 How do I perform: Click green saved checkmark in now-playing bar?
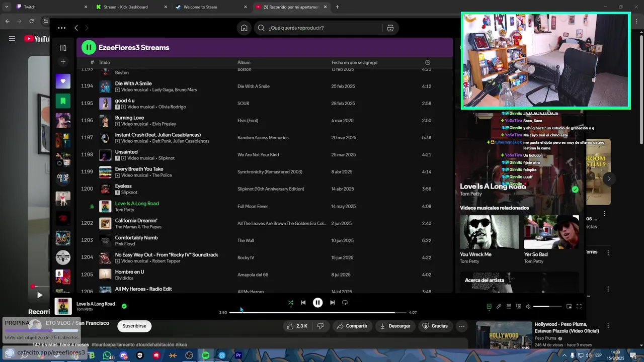tap(124, 306)
